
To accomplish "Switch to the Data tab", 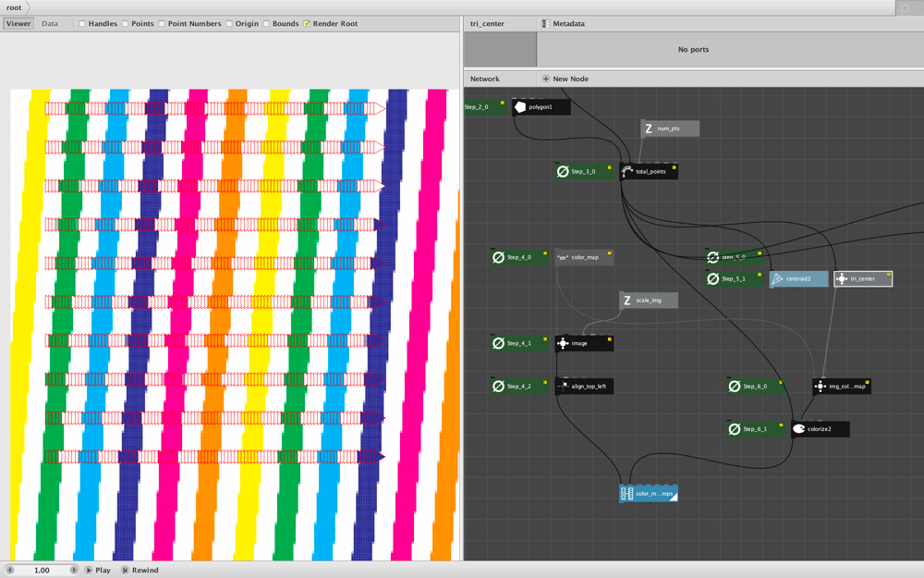I will coord(50,24).
